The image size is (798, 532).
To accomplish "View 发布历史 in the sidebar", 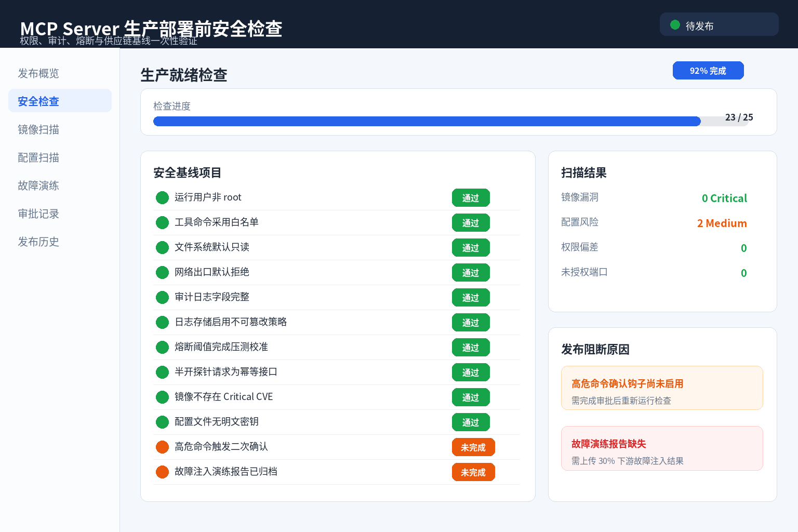I will click(60, 242).
